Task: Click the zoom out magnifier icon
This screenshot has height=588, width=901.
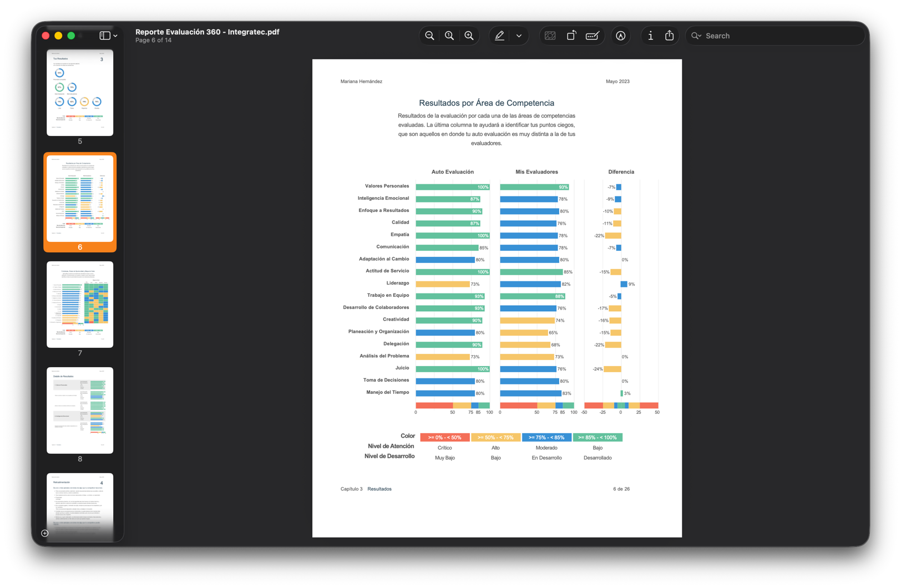Action: (x=429, y=36)
